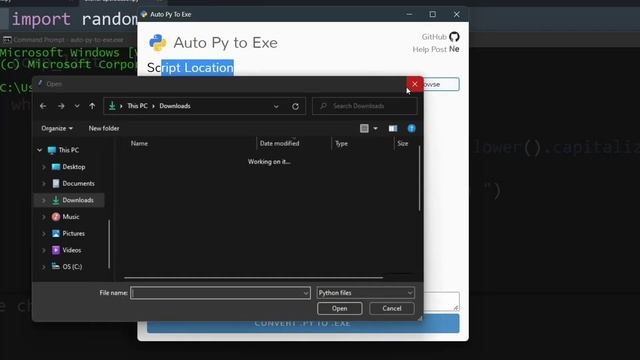Expand the Music tree node
This screenshot has height=360, width=640.
point(44,217)
